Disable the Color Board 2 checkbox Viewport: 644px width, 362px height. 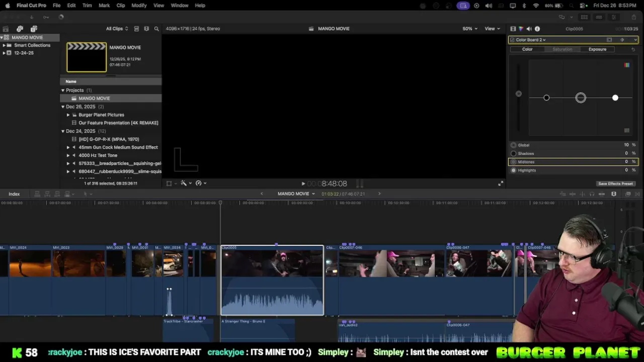click(x=512, y=40)
